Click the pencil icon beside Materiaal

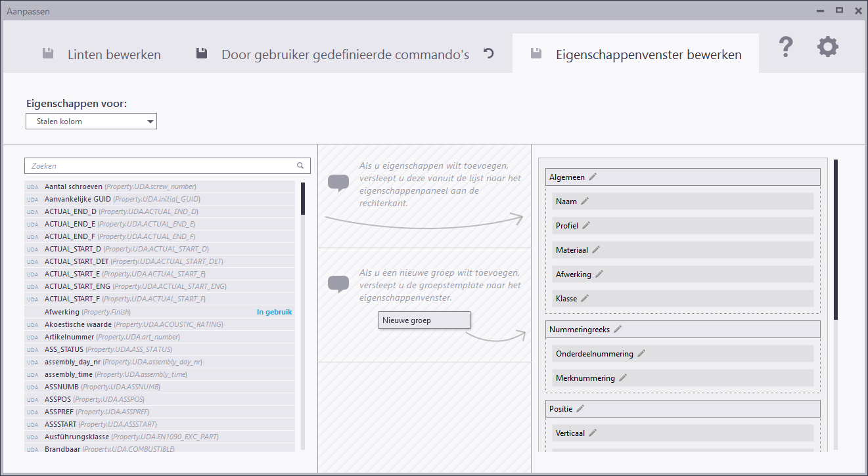[596, 249]
